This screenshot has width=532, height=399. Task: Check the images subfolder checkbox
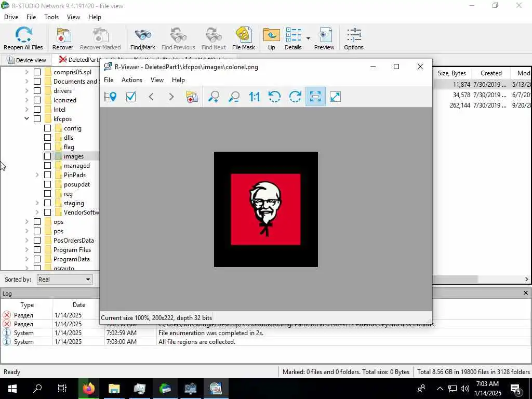point(47,156)
